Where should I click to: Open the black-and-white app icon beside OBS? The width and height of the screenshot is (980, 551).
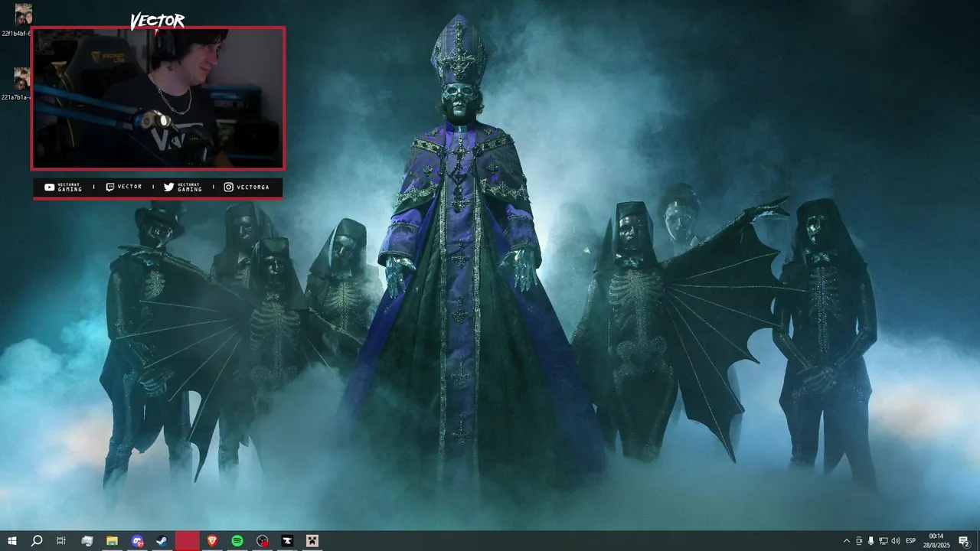coord(287,541)
